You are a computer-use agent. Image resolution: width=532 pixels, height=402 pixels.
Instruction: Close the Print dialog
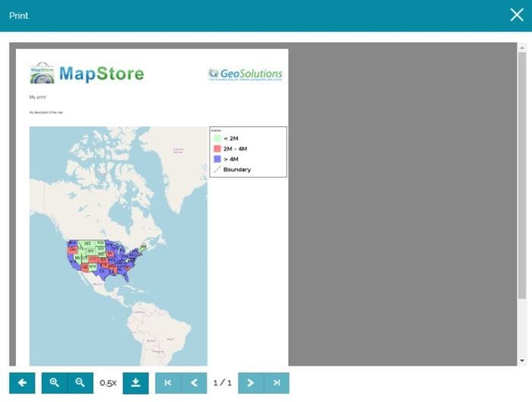point(517,15)
